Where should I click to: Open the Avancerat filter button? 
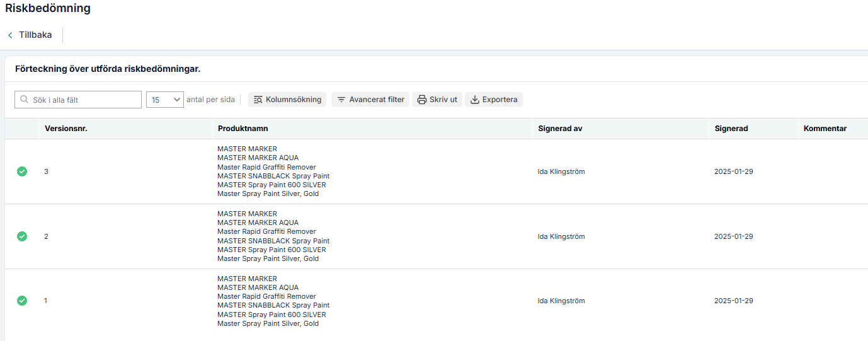pyautogui.click(x=370, y=100)
